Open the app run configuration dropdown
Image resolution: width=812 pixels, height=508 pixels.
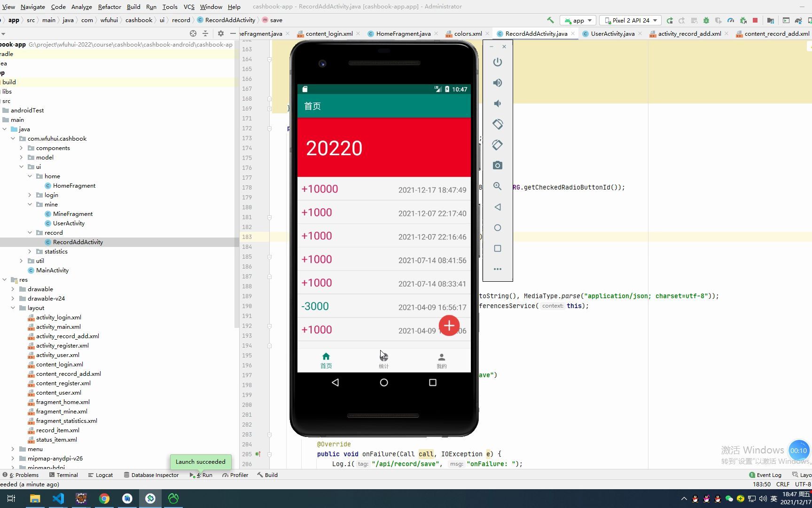pyautogui.click(x=578, y=20)
